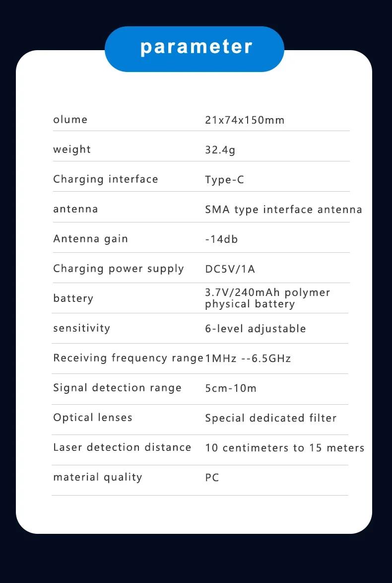The width and height of the screenshot is (392, 583).
Task: Click the DC5V/1A value
Action: (230, 269)
